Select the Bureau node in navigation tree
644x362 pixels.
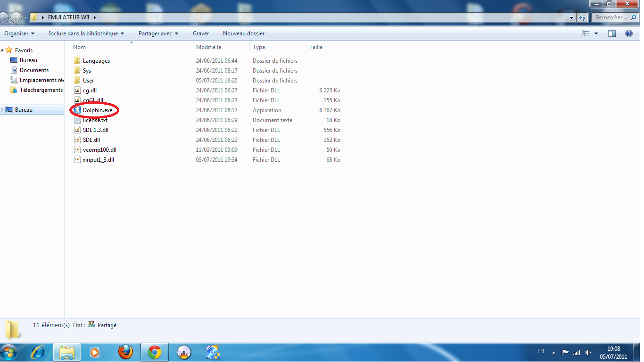coord(24,110)
